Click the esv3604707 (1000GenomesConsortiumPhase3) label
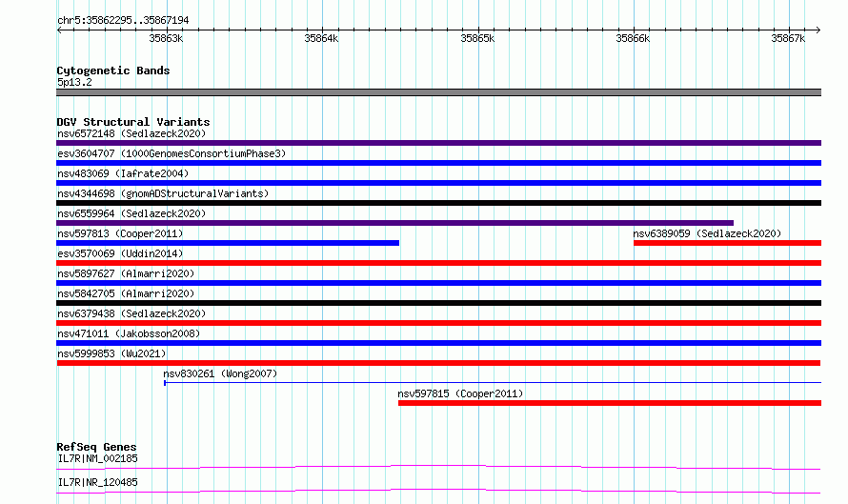 pos(172,153)
